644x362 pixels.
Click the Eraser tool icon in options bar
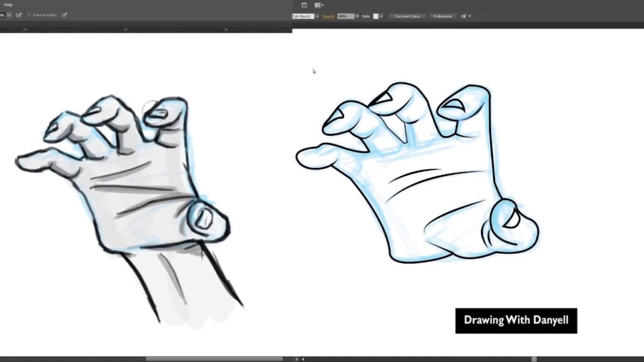(19, 15)
